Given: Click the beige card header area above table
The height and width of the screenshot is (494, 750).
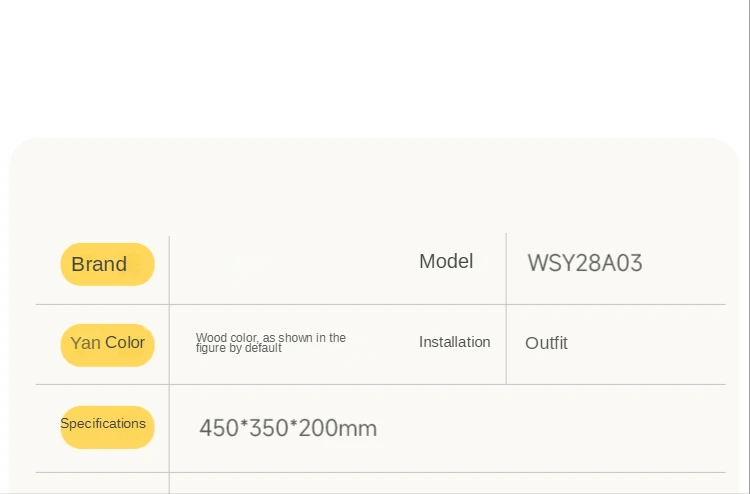Looking at the screenshot, I should pos(375,187).
